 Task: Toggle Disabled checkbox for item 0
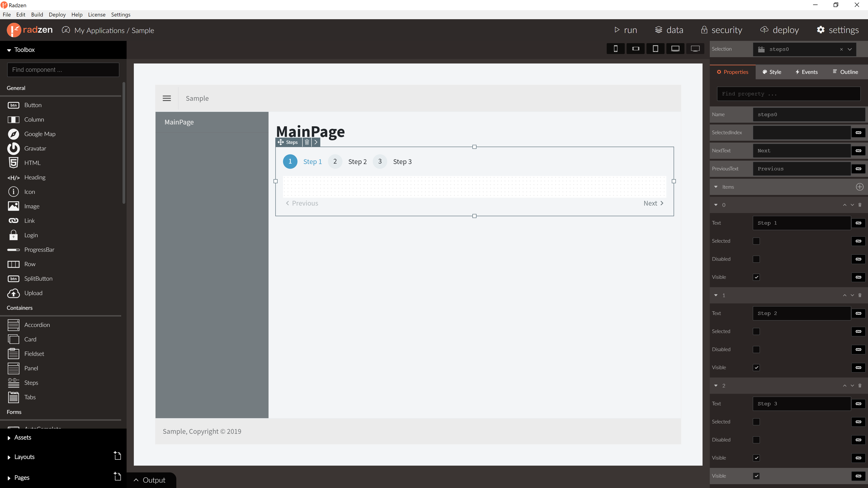[x=757, y=259]
